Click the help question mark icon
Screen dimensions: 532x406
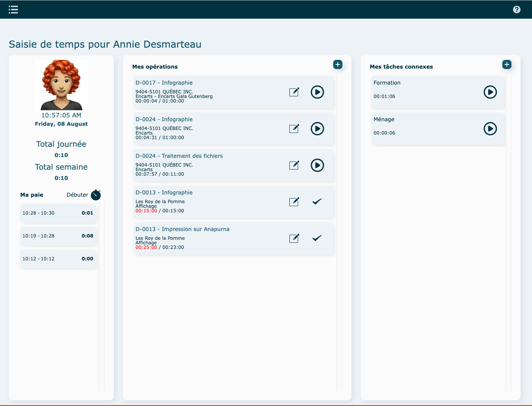click(x=516, y=10)
